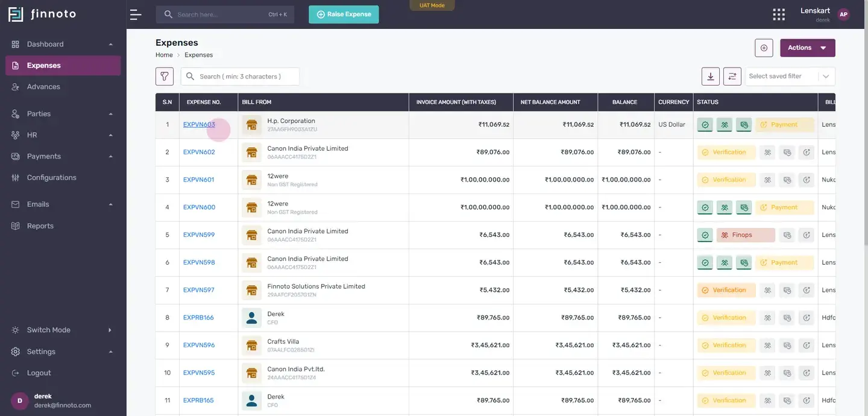Click the top Search here field
This screenshot has width=868, height=416.
pos(225,14)
